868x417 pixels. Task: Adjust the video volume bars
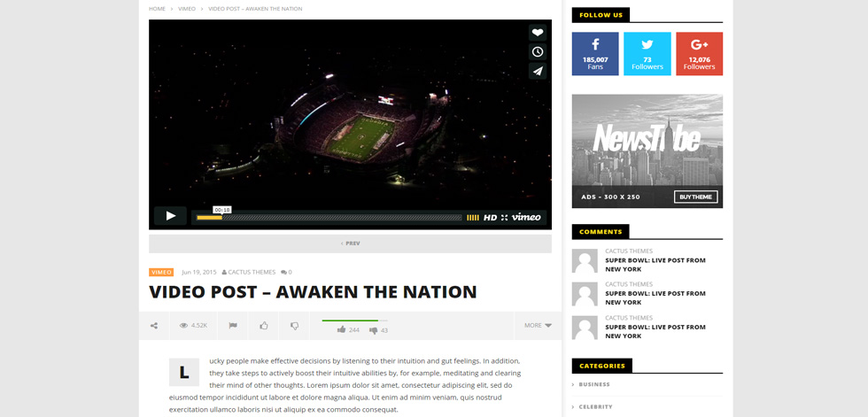(473, 218)
